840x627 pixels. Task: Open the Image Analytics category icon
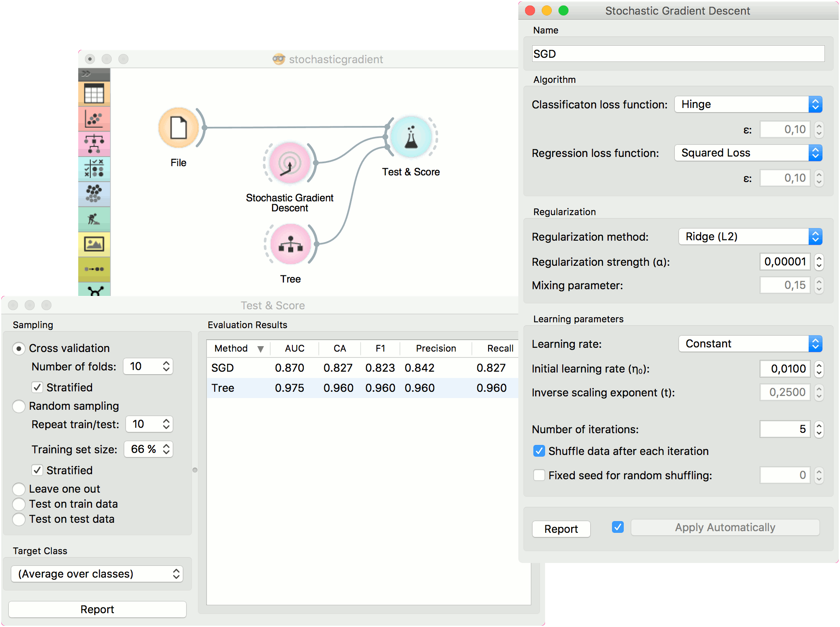[94, 244]
